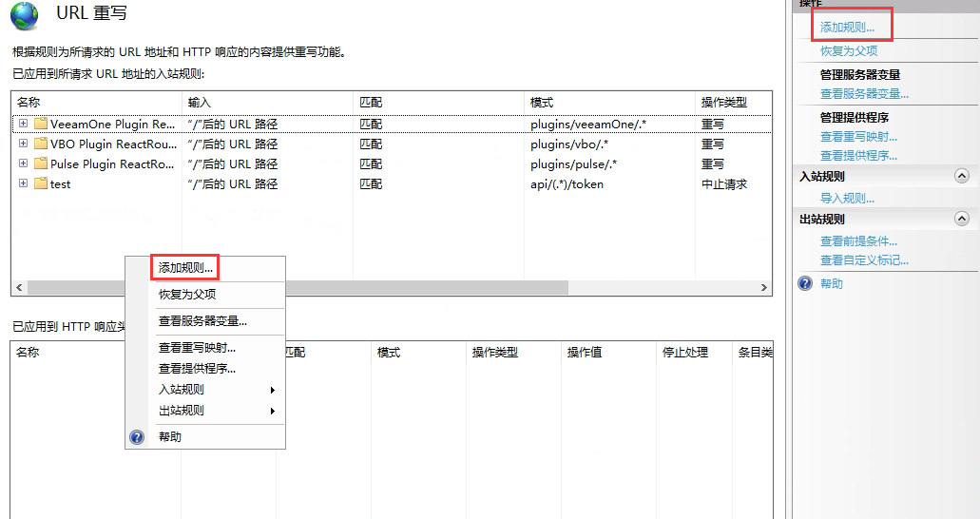Screen dimensions: 980x519
Task: Expand the VBO Plugin ReactRou rule row
Action: (23, 144)
